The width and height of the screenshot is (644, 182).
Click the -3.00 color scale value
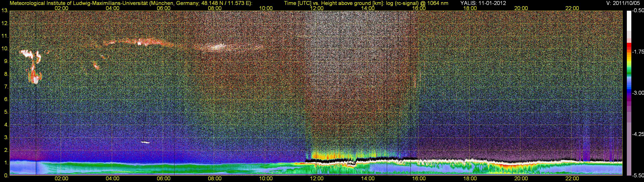(638, 93)
